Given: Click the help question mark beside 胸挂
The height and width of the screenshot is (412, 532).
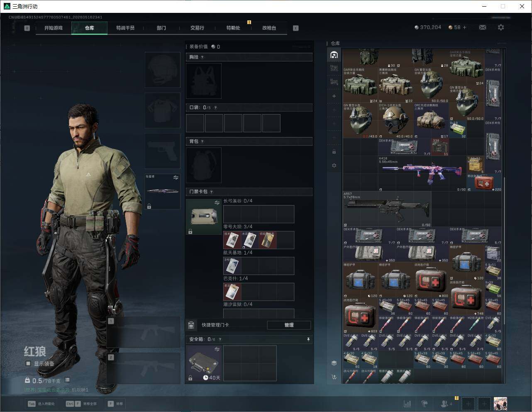Looking at the screenshot, I should (x=202, y=57).
